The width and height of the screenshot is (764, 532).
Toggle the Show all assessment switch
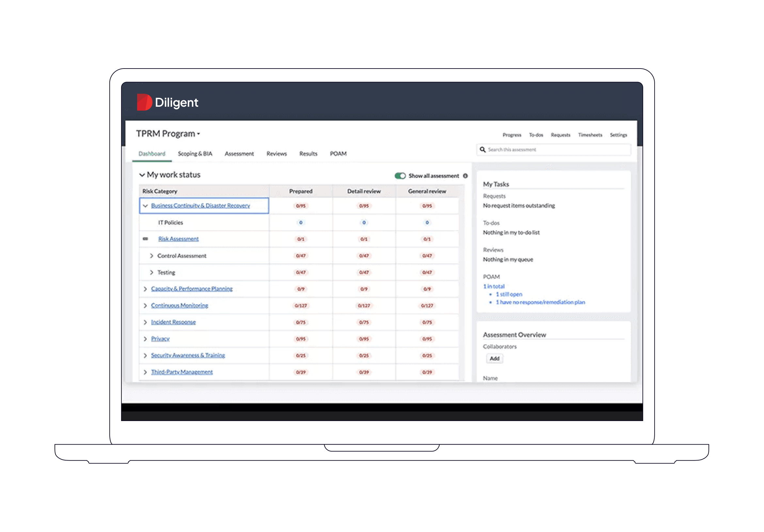click(400, 176)
